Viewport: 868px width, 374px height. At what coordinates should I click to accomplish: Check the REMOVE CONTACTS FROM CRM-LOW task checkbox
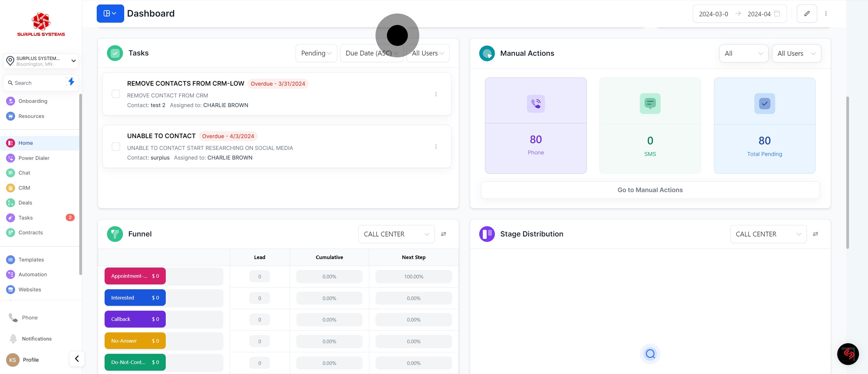point(115,94)
